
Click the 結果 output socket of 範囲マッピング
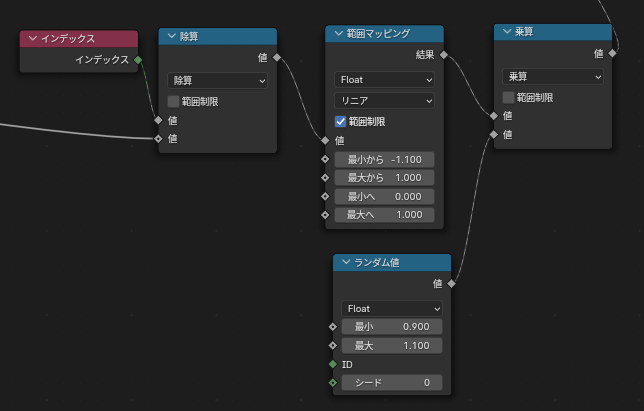point(444,55)
